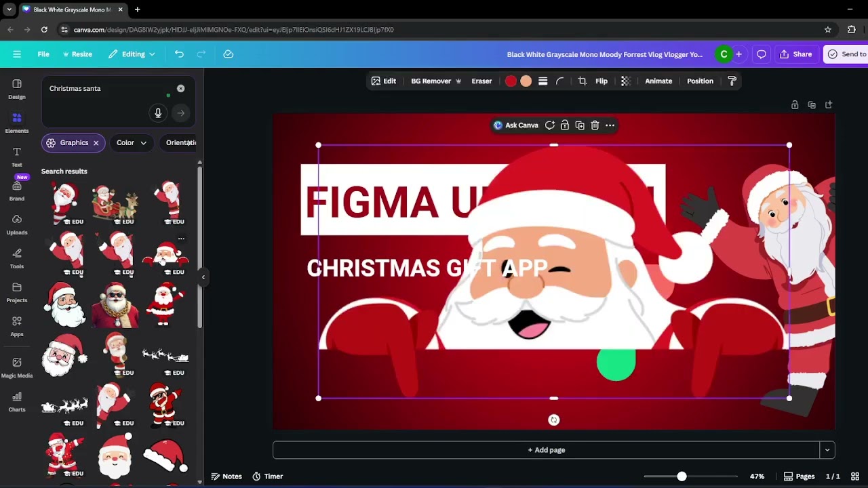Viewport: 868px width, 488px height.
Task: Open more options for selected element
Action: (x=610, y=125)
